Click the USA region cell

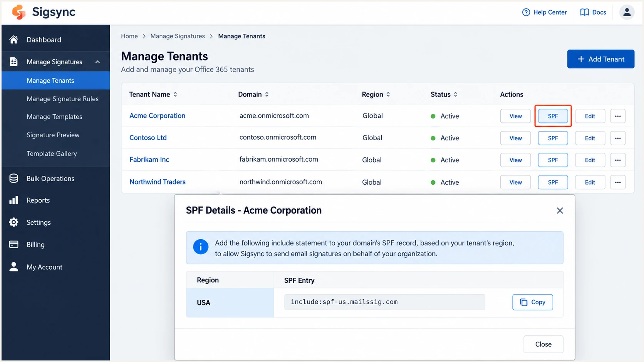pyautogui.click(x=230, y=303)
